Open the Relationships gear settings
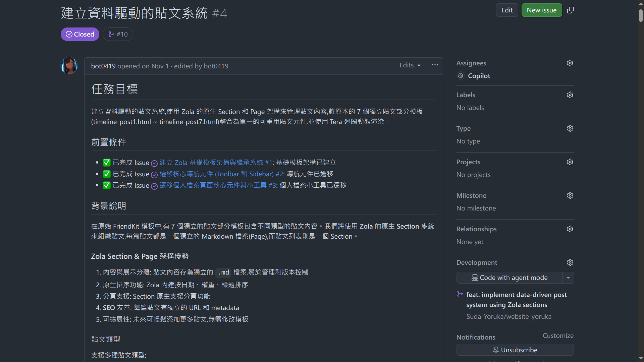The width and height of the screenshot is (644, 362). (x=570, y=229)
